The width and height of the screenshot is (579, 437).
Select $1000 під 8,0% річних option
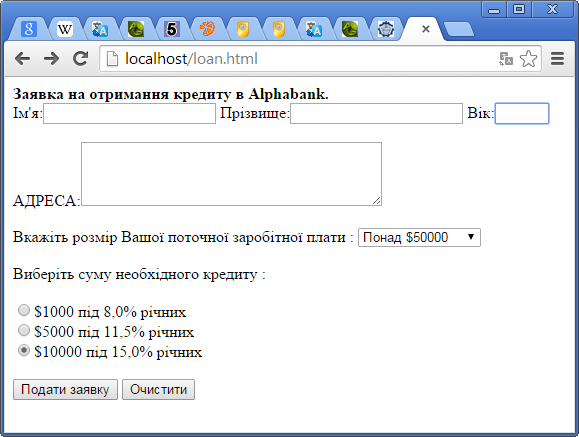pos(24,310)
